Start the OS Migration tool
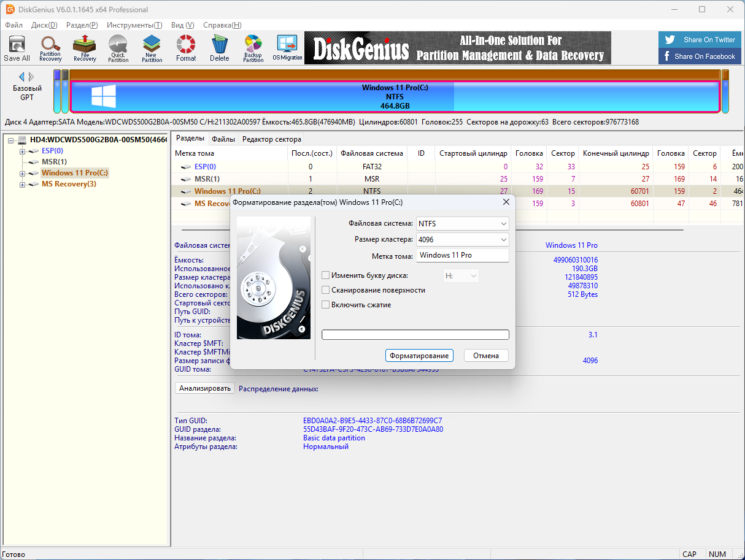The height and width of the screenshot is (560, 745). tap(287, 48)
